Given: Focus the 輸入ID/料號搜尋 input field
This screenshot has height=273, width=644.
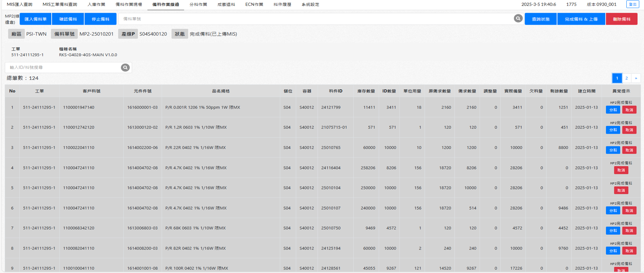Looking at the screenshot, I should (63, 68).
